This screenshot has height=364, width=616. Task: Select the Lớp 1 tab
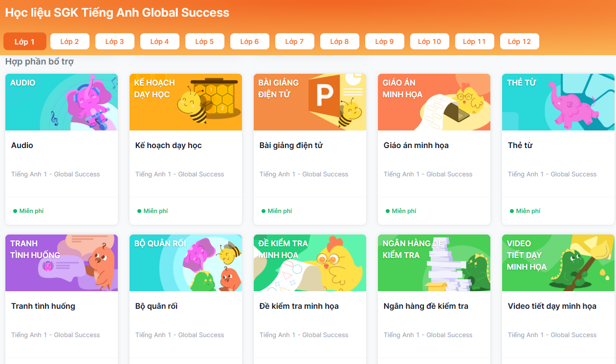25,42
